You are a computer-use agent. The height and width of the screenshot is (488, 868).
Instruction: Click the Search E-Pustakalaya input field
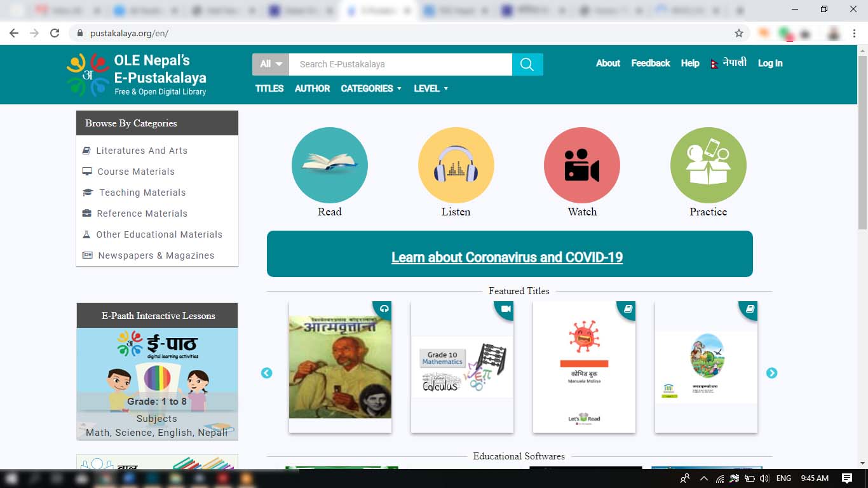point(400,64)
